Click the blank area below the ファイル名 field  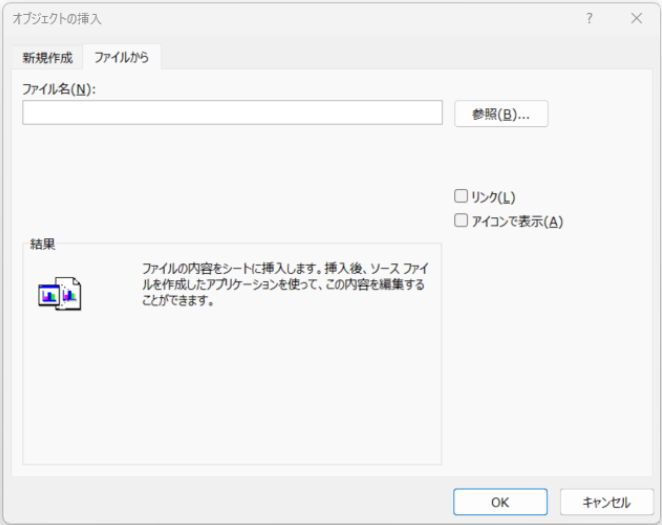[230, 170]
